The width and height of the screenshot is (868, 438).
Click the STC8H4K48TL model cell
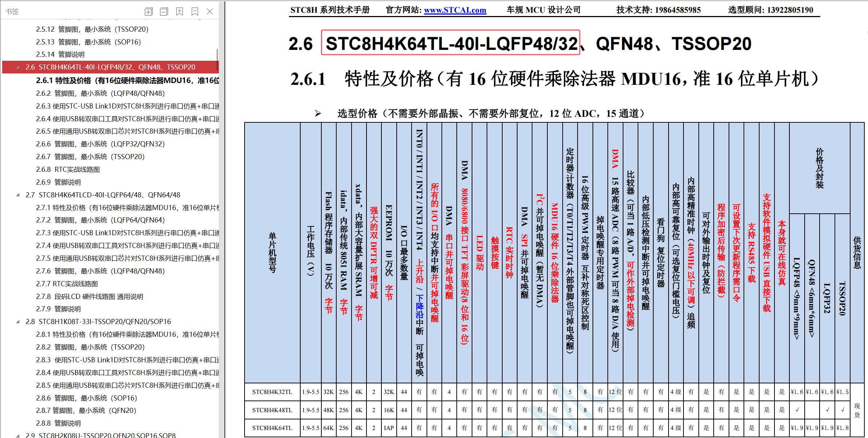[272, 410]
